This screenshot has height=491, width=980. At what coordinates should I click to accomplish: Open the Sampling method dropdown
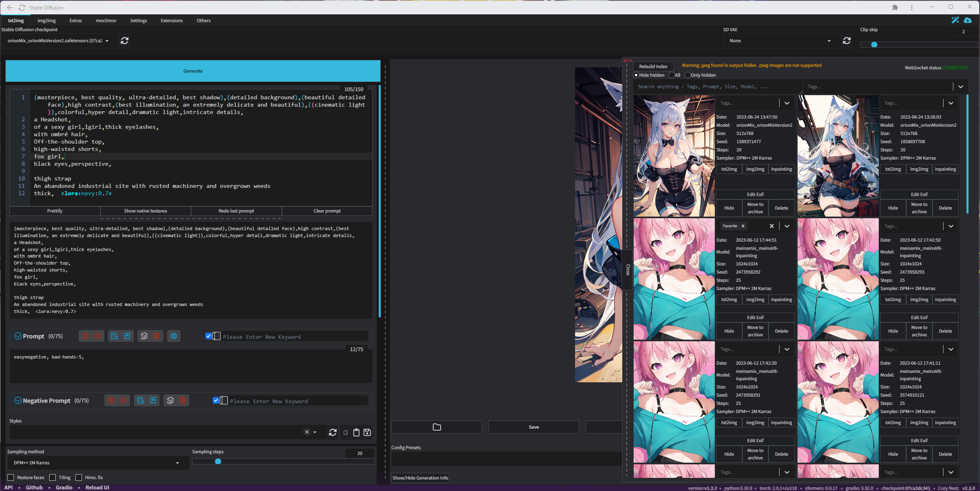[98, 463]
